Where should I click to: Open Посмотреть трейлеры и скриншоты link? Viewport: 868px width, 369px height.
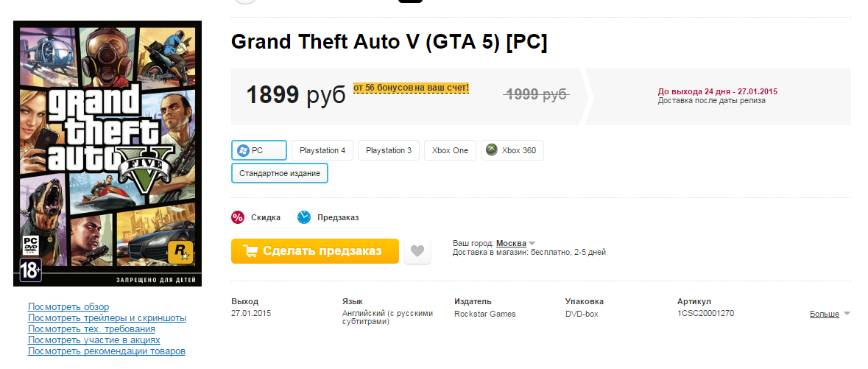107,317
